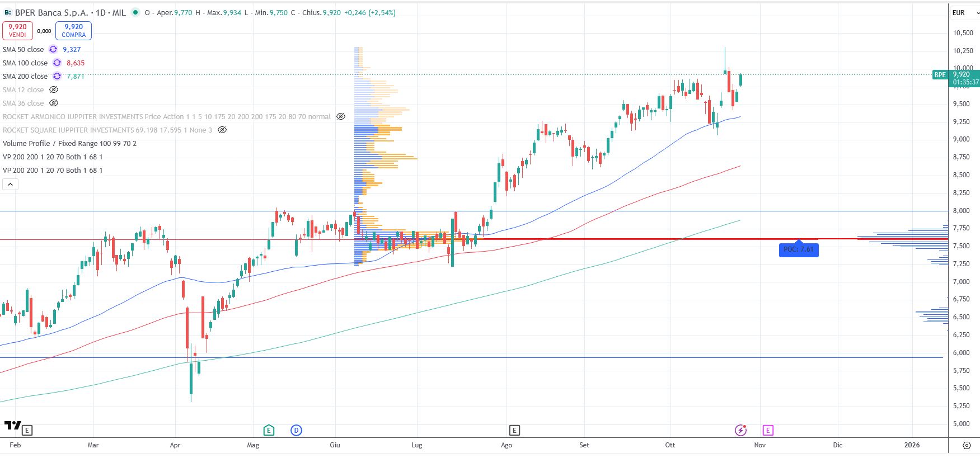Image resolution: width=980 pixels, height=458 pixels.
Task: Show the hidden SMA 36 indicator
Action: 54,103
